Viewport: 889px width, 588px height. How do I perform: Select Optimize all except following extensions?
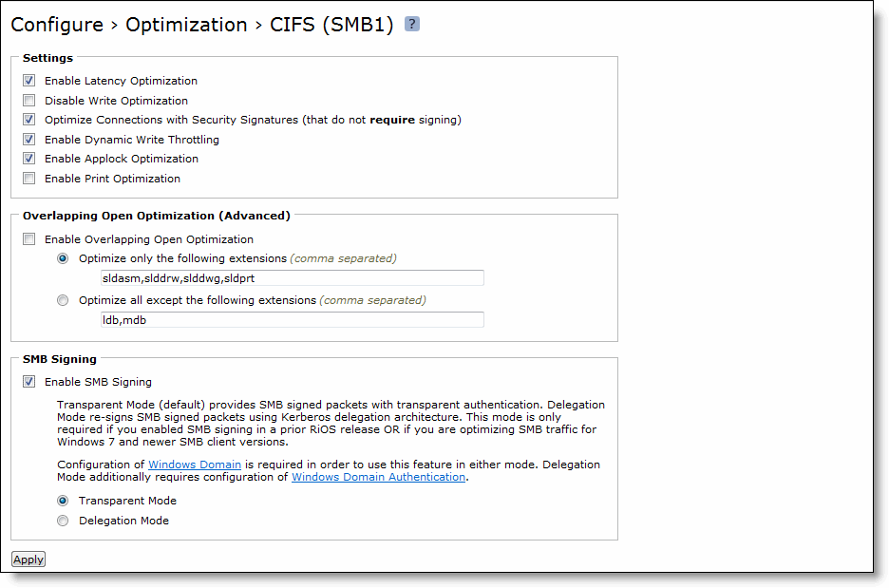pos(64,300)
